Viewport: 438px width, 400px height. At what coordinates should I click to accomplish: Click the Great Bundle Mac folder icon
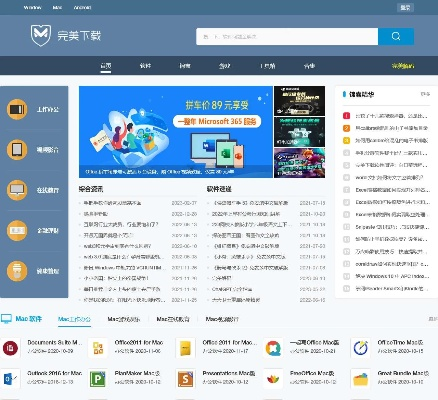click(x=360, y=379)
